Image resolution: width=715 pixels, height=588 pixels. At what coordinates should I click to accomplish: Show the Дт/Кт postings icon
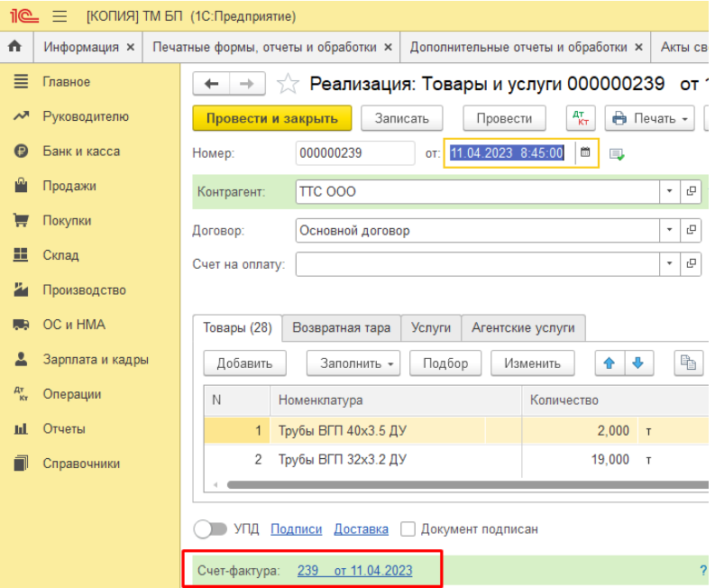pyautogui.click(x=581, y=118)
